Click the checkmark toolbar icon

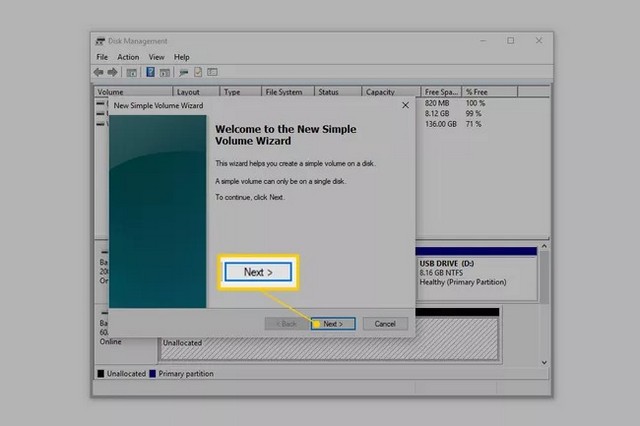click(197, 73)
